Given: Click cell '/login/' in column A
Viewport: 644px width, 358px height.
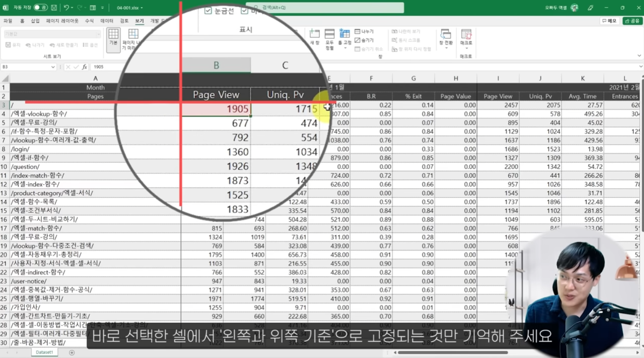Looking at the screenshot, I should click(95, 149).
